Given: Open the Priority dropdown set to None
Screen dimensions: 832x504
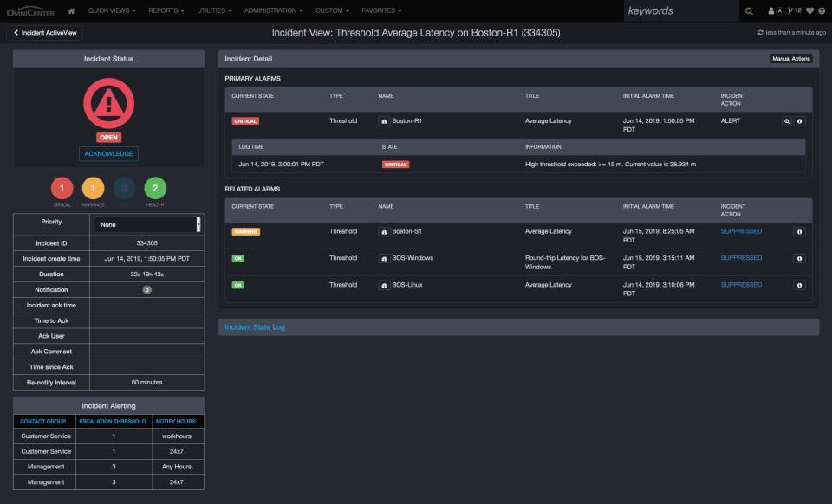Looking at the screenshot, I should coord(147,224).
